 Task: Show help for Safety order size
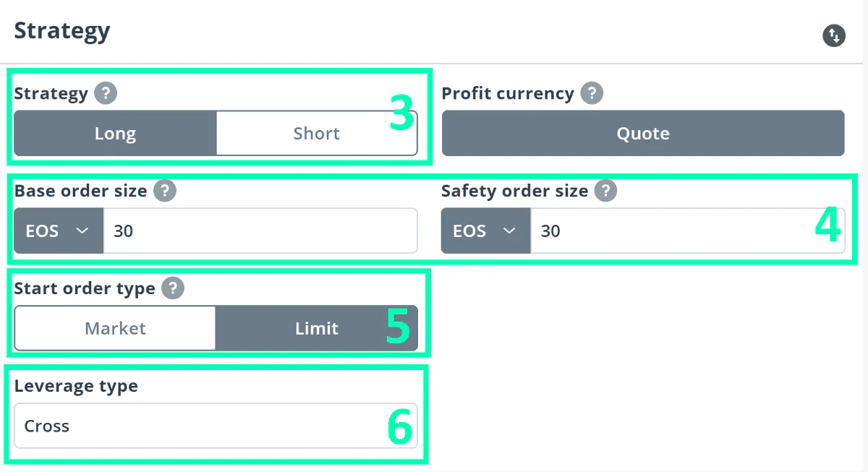605,191
